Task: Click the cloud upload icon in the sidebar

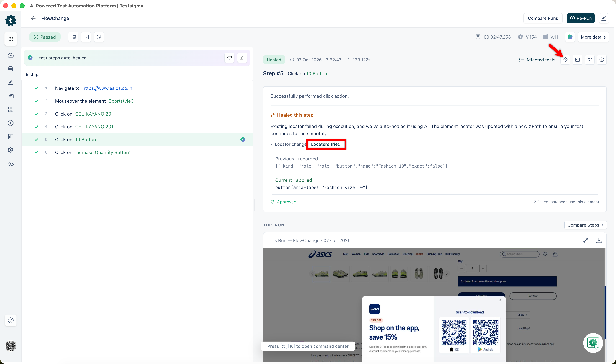Action: [11, 164]
